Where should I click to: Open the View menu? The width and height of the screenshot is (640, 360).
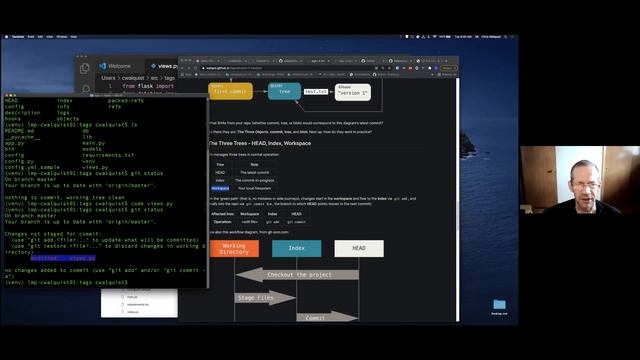coord(50,37)
